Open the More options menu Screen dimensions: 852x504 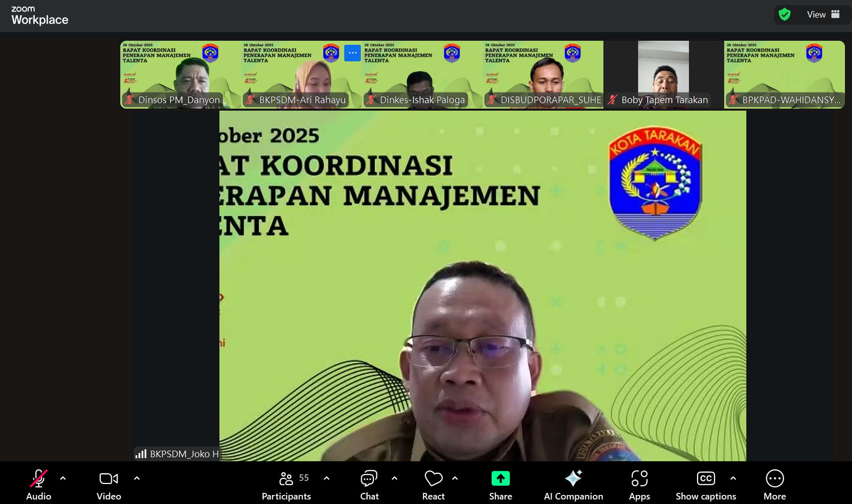(x=774, y=485)
